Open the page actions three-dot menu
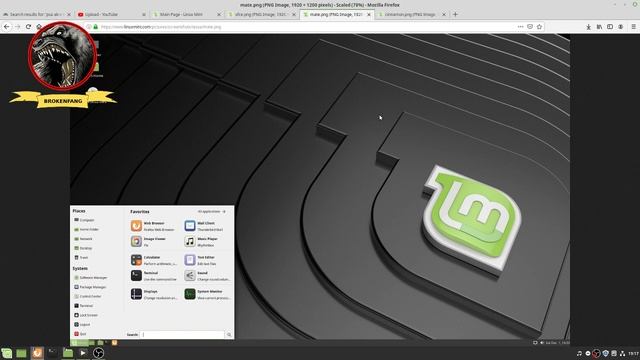 (520, 27)
